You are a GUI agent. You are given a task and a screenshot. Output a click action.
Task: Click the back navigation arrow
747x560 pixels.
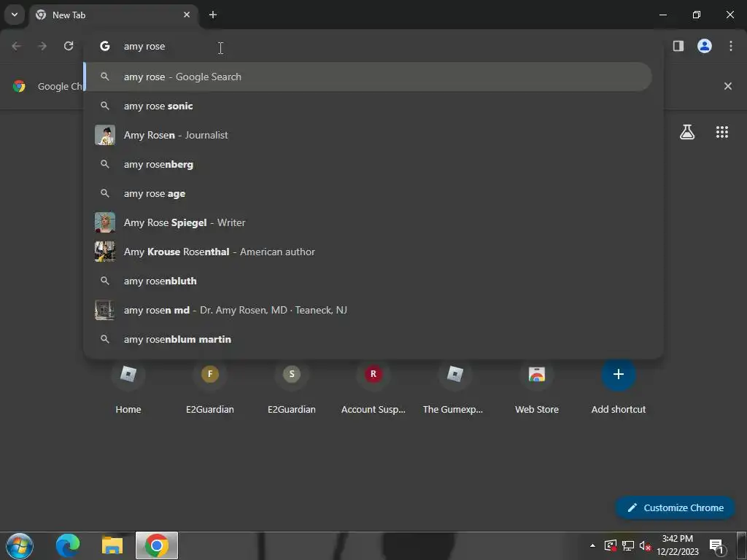coord(16,46)
